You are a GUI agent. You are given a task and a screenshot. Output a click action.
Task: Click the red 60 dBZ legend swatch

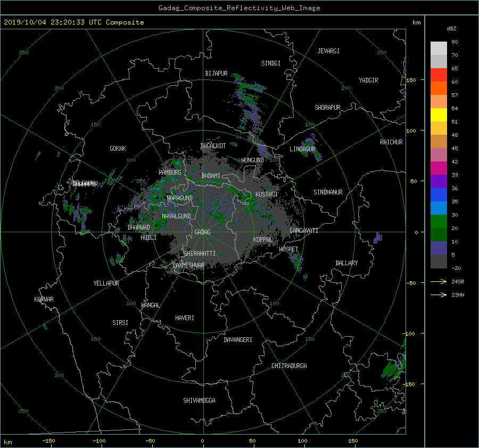click(439, 75)
